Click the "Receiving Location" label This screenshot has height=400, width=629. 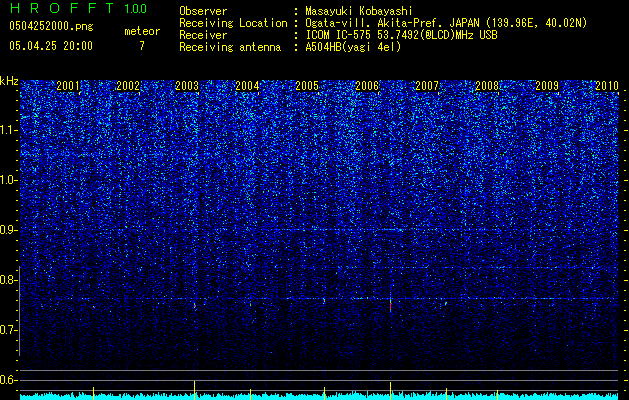[233, 23]
